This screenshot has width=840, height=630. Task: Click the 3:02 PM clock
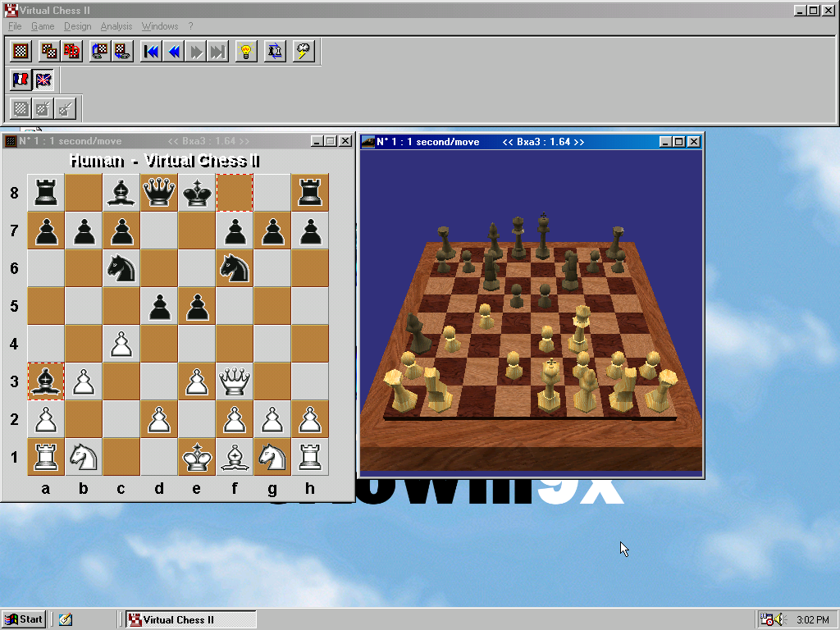coord(813,620)
